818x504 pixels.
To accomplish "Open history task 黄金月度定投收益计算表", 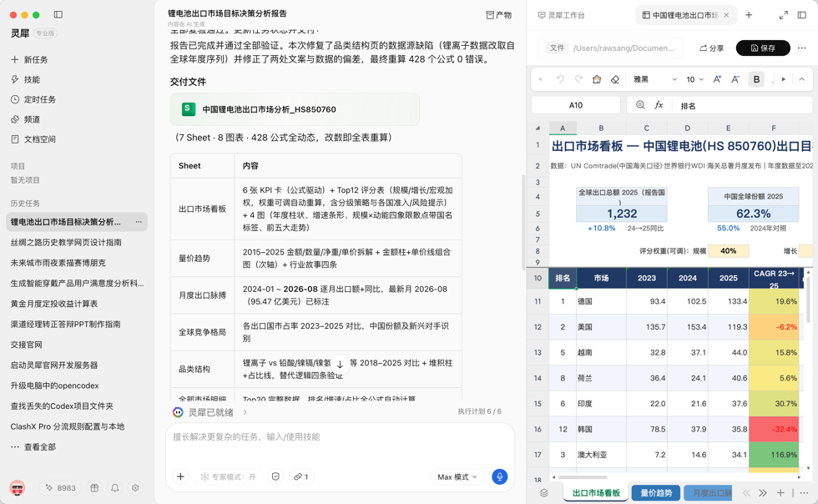I will [54, 304].
